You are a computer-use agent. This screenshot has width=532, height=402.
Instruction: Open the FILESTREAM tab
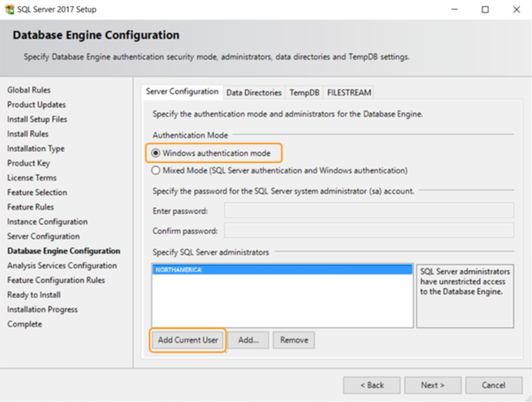click(348, 92)
